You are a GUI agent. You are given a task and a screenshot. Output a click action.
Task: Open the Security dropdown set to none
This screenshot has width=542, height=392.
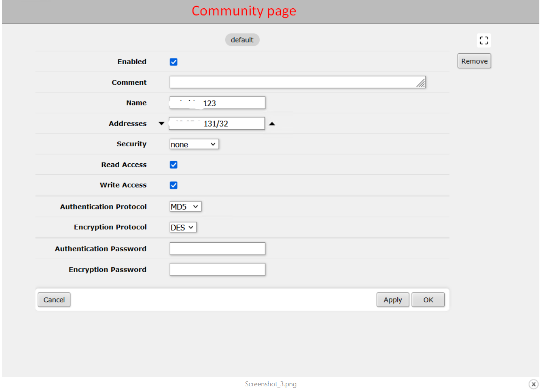click(x=194, y=144)
